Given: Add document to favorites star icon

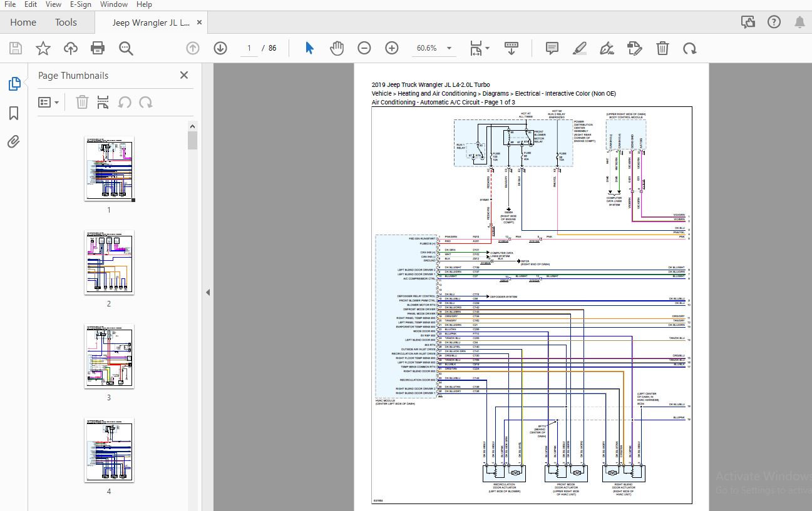Looking at the screenshot, I should 43,48.
